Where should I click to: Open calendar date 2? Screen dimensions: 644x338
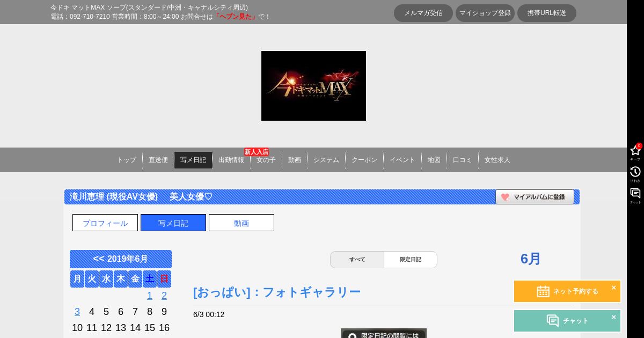coord(164,296)
